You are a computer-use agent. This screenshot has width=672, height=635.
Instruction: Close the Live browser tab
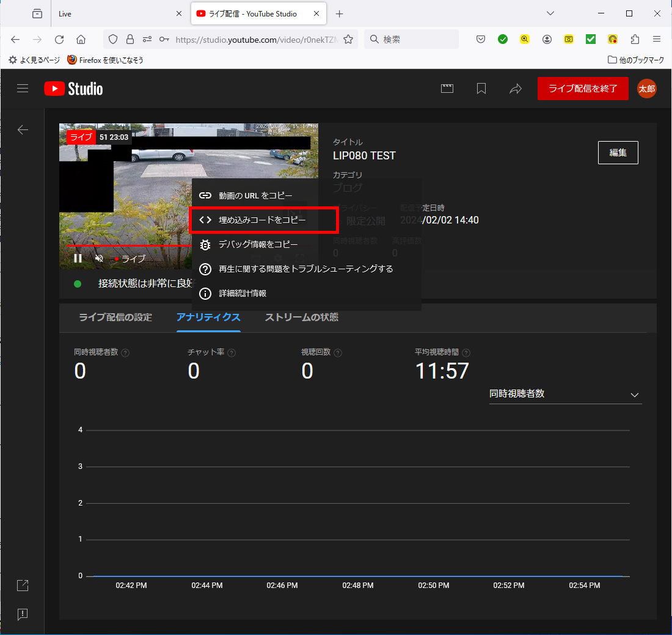pos(179,13)
